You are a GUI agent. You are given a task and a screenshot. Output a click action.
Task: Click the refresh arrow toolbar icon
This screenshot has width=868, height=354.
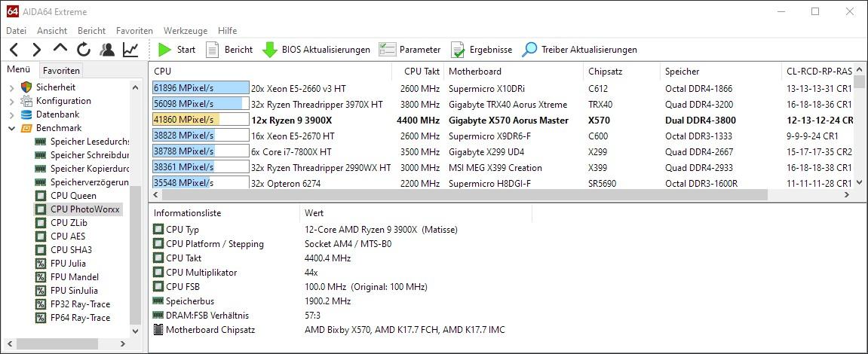[84, 50]
